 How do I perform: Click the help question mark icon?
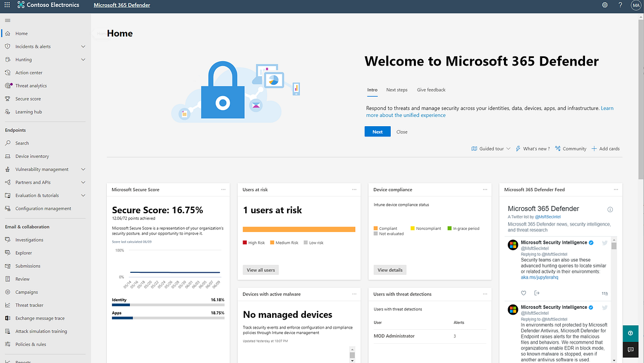point(620,5)
